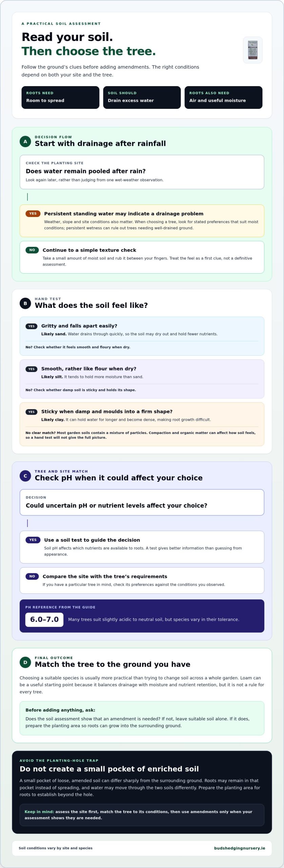The height and width of the screenshot is (868, 284).
Task: Click the NO badge for texture check
Action: click(32, 250)
